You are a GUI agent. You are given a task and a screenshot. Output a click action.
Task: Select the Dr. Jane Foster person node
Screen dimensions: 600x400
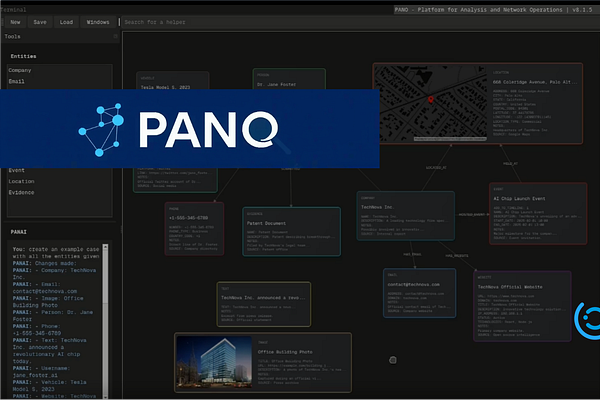point(289,79)
